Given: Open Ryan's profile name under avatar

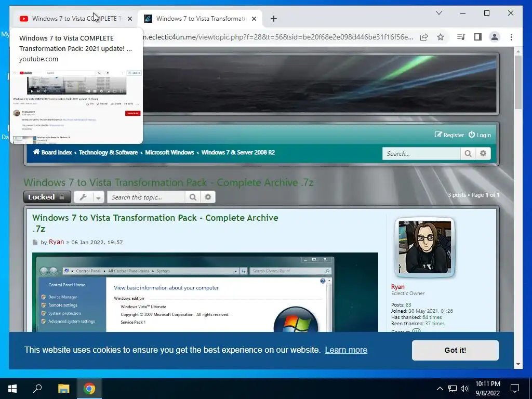Looking at the screenshot, I should [397, 287].
